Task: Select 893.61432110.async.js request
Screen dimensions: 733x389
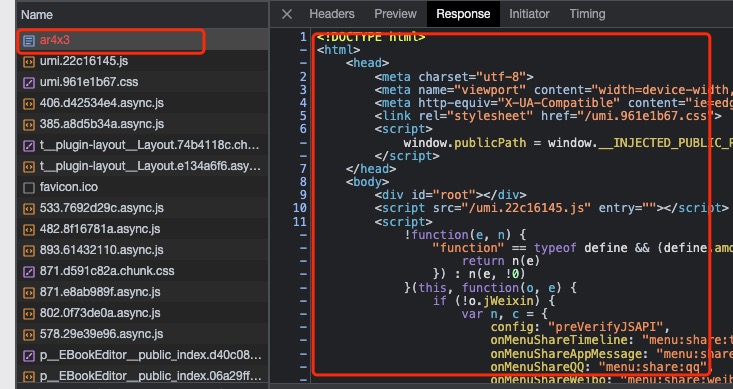Action: coord(143,251)
